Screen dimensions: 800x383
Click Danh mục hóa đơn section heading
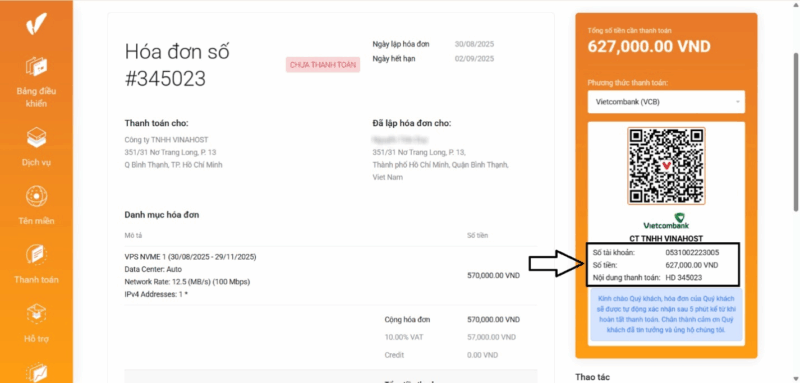[x=162, y=215]
